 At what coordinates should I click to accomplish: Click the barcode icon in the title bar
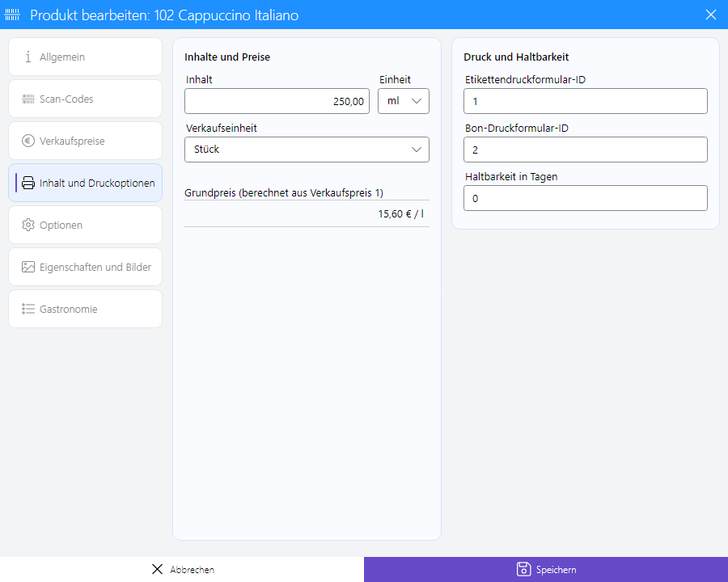point(12,15)
